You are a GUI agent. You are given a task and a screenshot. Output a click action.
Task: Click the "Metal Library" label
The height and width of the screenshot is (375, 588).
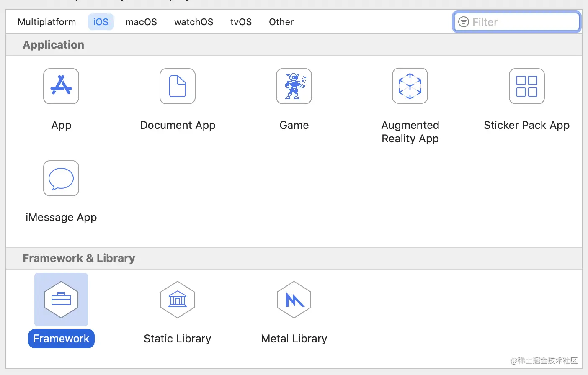pos(294,339)
